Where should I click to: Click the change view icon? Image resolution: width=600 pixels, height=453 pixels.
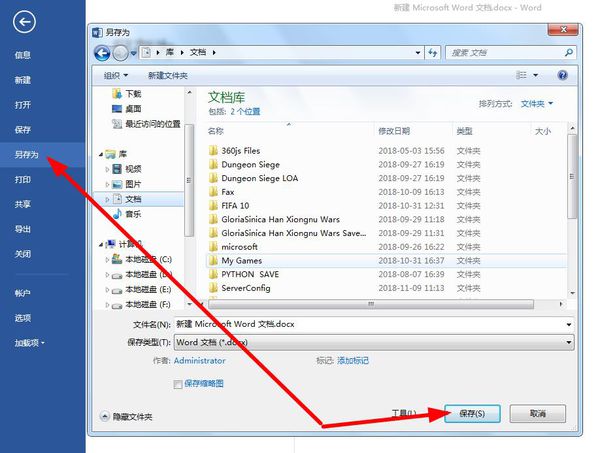[x=522, y=75]
